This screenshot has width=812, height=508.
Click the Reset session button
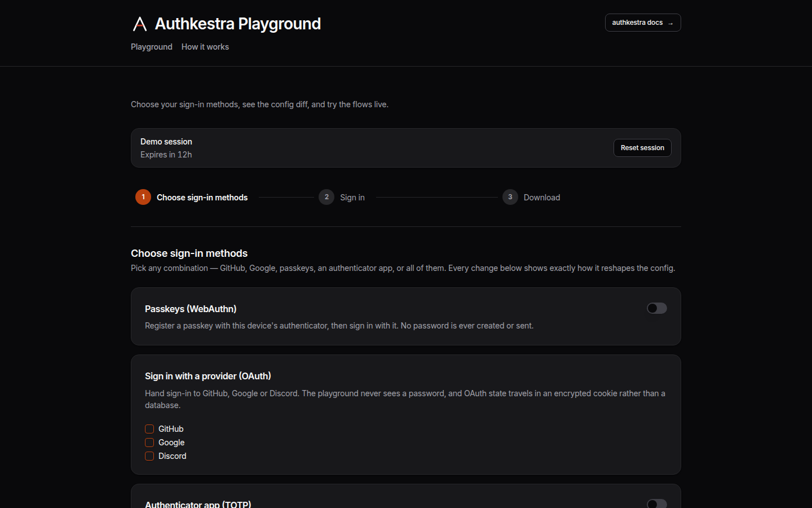[642, 148]
